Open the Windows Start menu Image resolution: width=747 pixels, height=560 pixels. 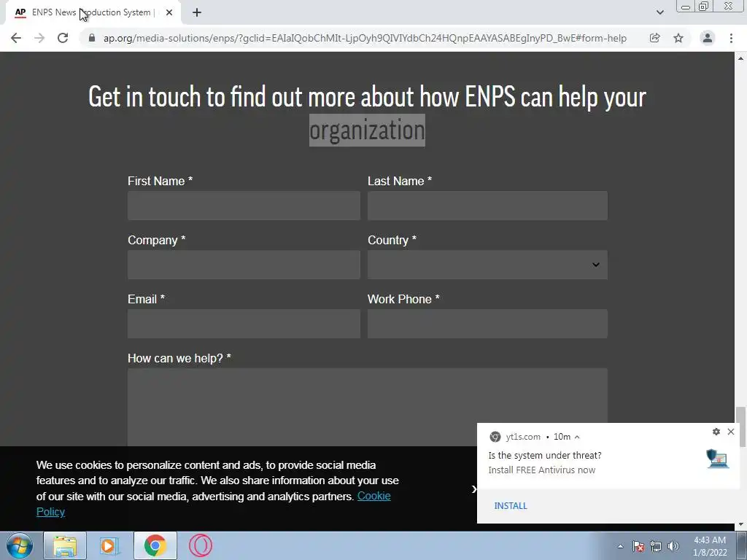click(20, 545)
